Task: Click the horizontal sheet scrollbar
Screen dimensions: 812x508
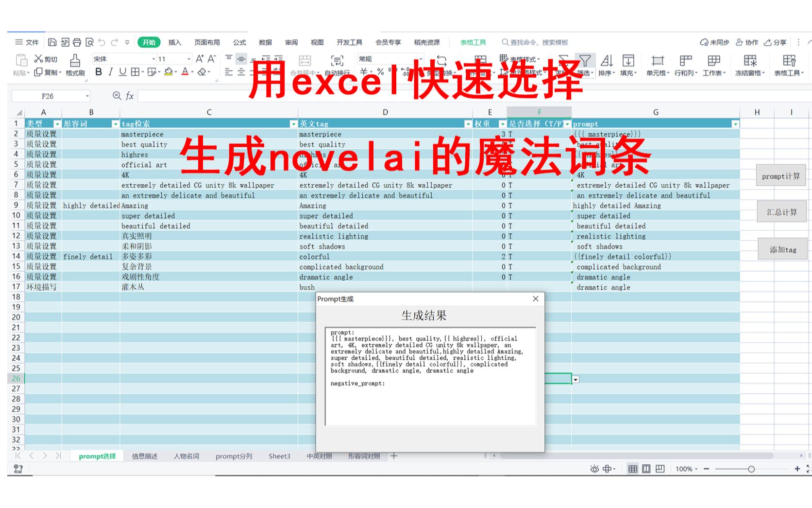Action: click(636, 456)
